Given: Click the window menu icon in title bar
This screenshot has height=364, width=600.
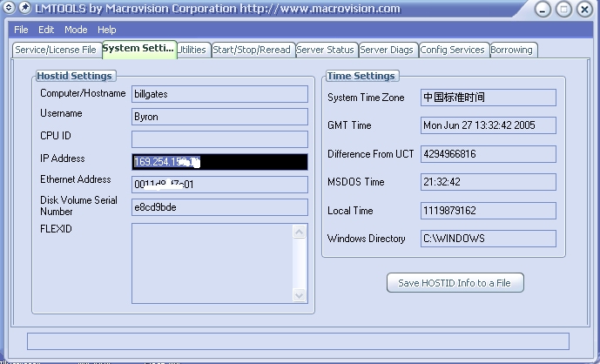Looking at the screenshot, I should pyautogui.click(x=9, y=7).
